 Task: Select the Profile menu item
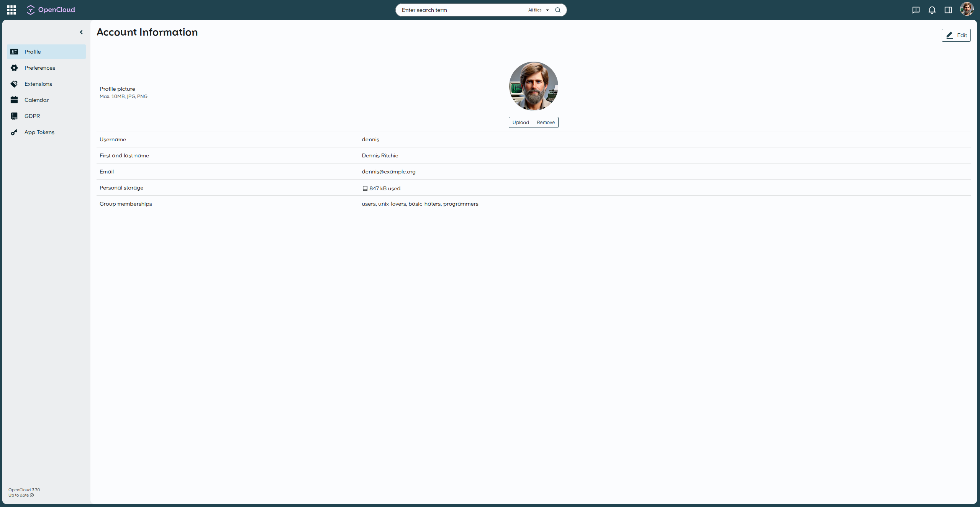click(x=33, y=52)
